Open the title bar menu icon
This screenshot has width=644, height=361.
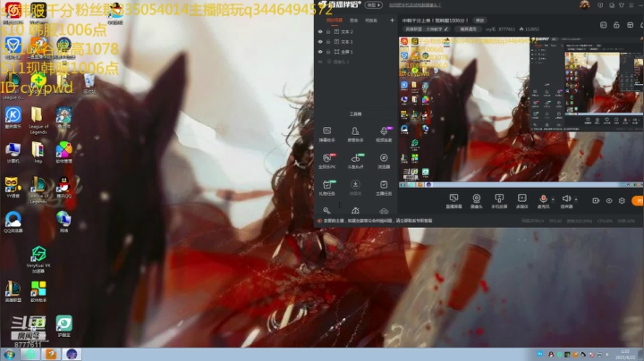coord(631,5)
